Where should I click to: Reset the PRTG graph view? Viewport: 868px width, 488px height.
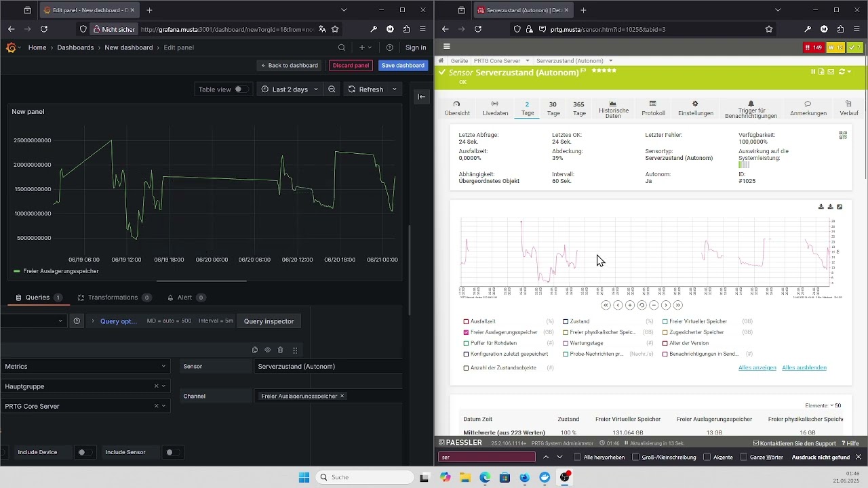tap(642, 305)
